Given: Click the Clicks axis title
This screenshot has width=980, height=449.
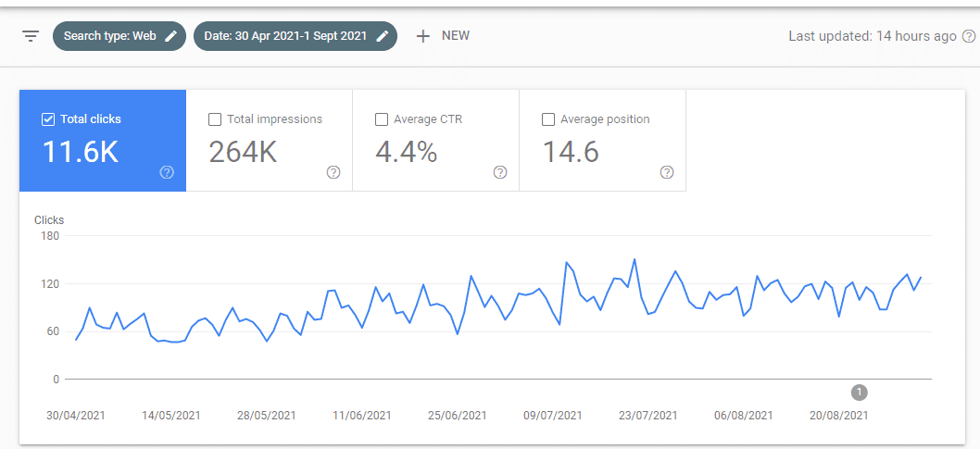Looking at the screenshot, I should point(49,219).
